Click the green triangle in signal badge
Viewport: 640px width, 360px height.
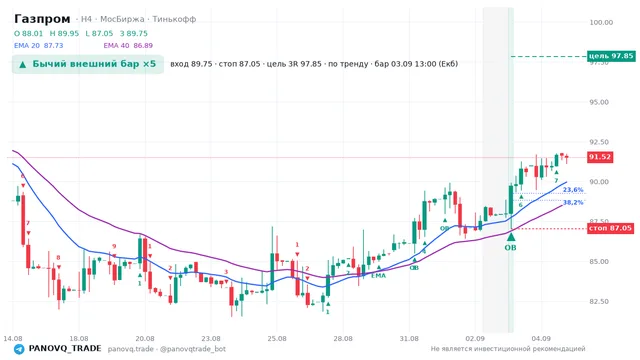click(23, 64)
